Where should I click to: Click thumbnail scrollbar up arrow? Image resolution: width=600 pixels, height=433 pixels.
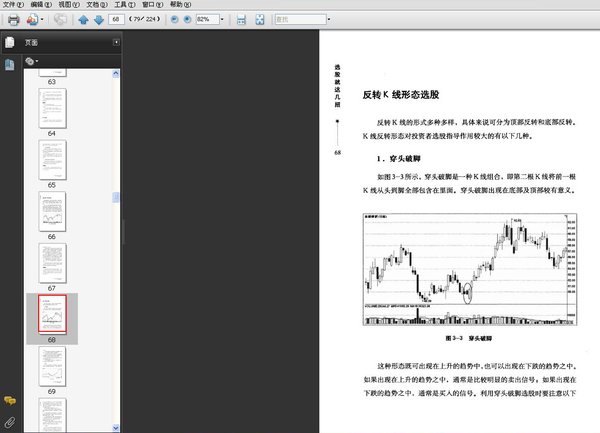(116, 73)
